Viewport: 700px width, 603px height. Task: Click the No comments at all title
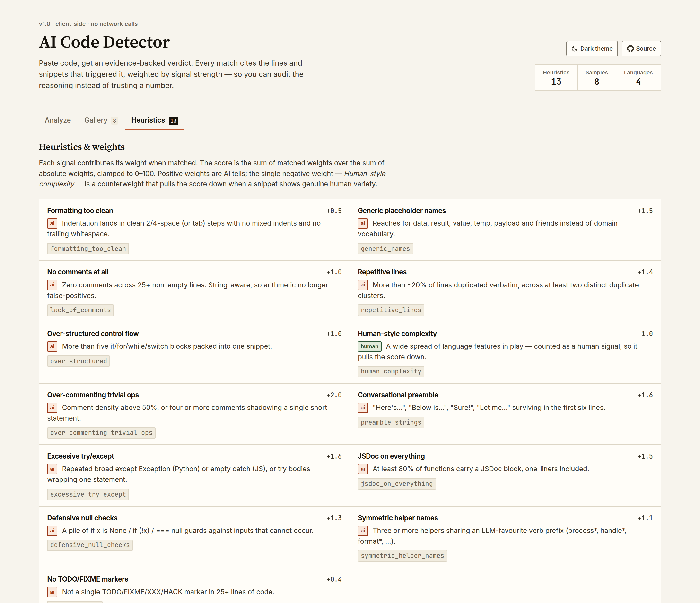(x=78, y=272)
